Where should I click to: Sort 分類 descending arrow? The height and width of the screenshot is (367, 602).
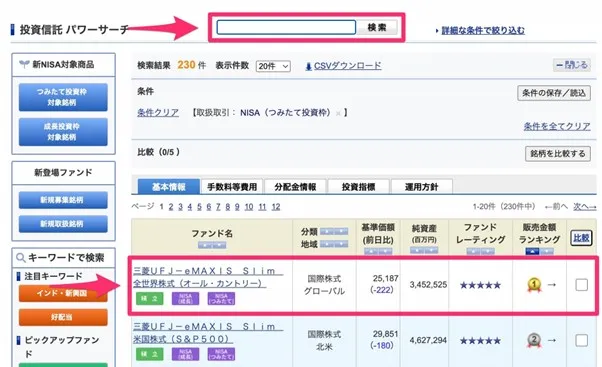(x=341, y=231)
